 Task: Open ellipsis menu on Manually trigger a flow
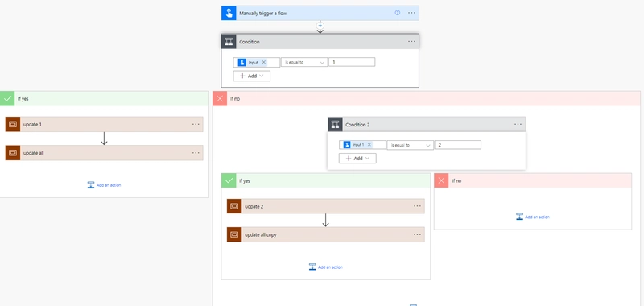click(411, 13)
